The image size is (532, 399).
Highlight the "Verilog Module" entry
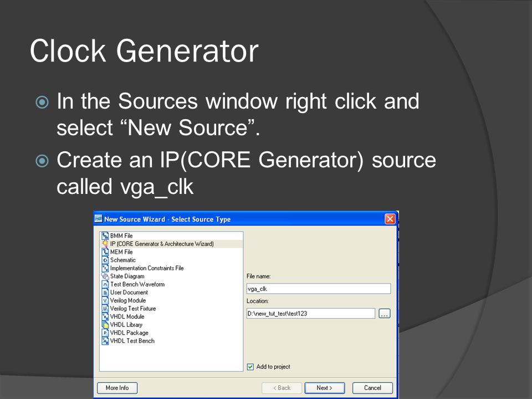point(128,300)
